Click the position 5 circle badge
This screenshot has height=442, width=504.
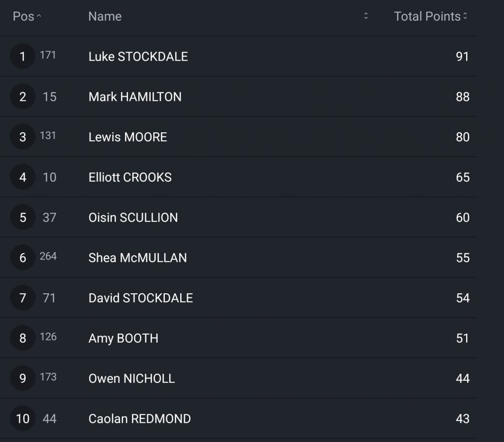tap(23, 218)
